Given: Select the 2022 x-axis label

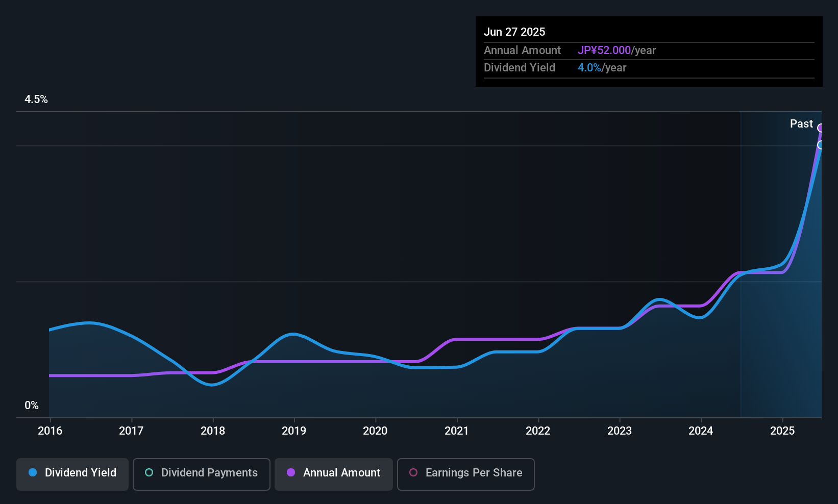Looking at the screenshot, I should tap(538, 431).
